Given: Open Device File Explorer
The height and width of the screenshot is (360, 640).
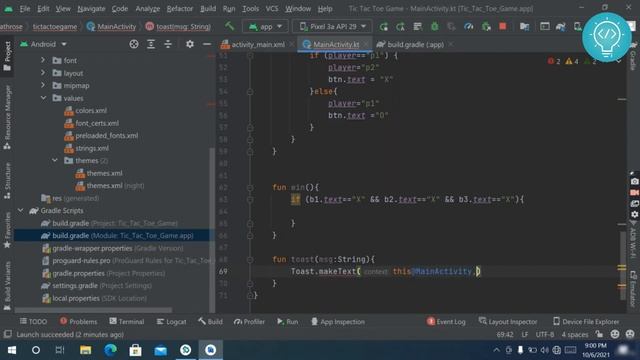Looking at the screenshot, I should [586, 322].
